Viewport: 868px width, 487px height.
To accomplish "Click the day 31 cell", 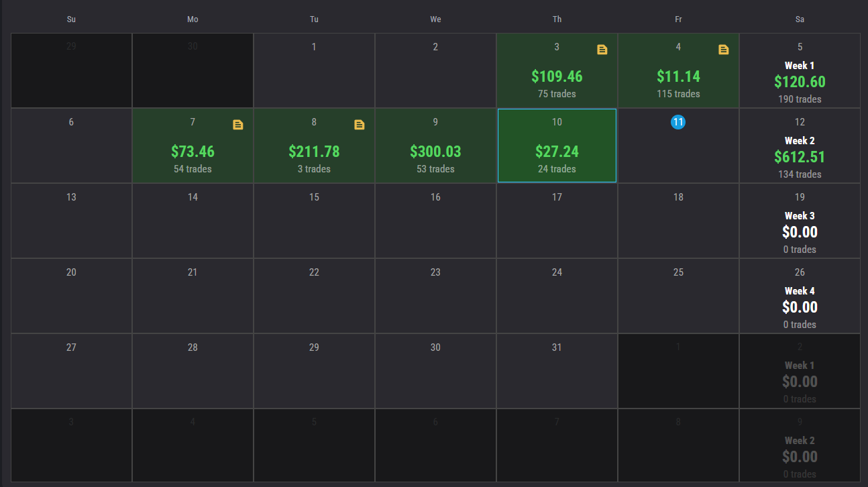I will click(557, 371).
